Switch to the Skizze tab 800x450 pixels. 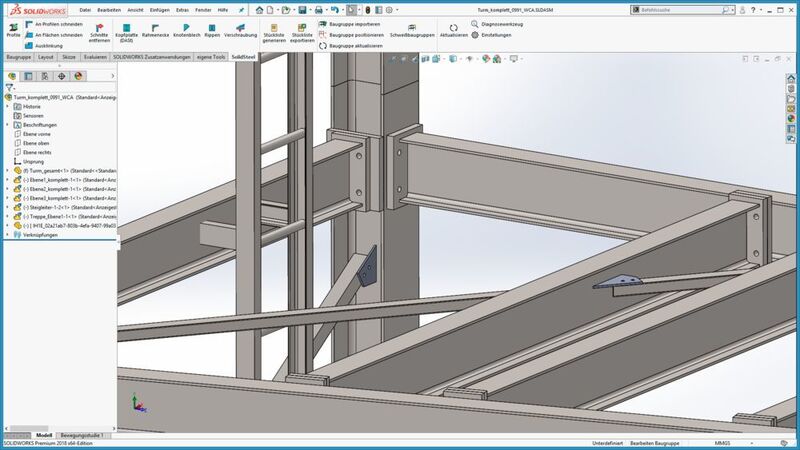pos(69,57)
